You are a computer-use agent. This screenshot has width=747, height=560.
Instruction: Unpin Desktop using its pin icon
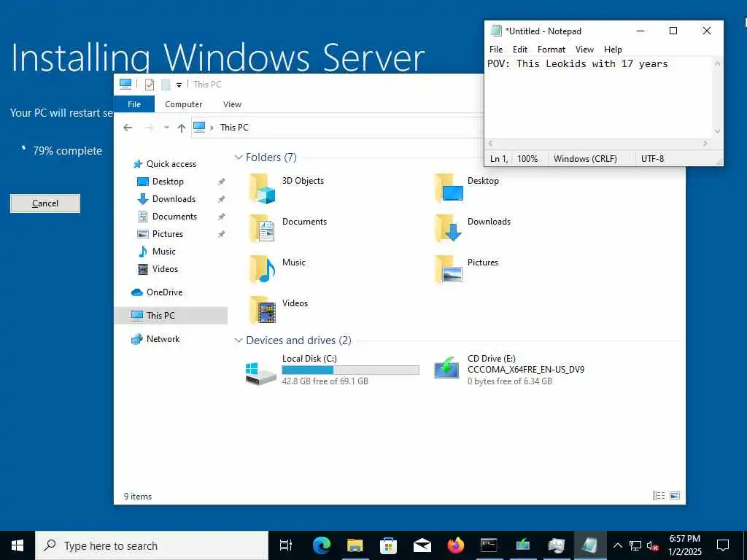click(x=221, y=182)
